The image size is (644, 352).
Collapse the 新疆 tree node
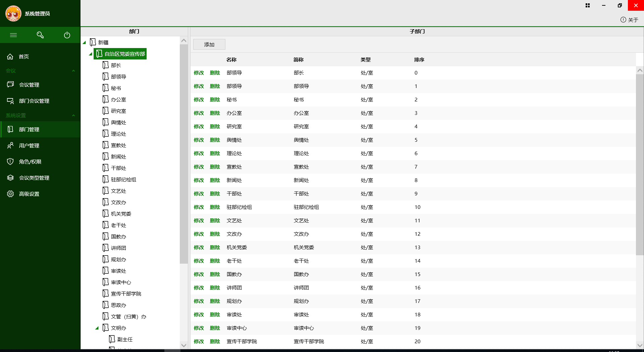point(85,43)
